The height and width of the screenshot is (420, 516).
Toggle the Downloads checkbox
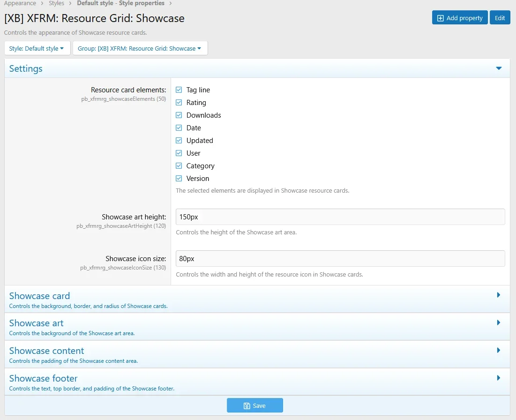point(179,115)
